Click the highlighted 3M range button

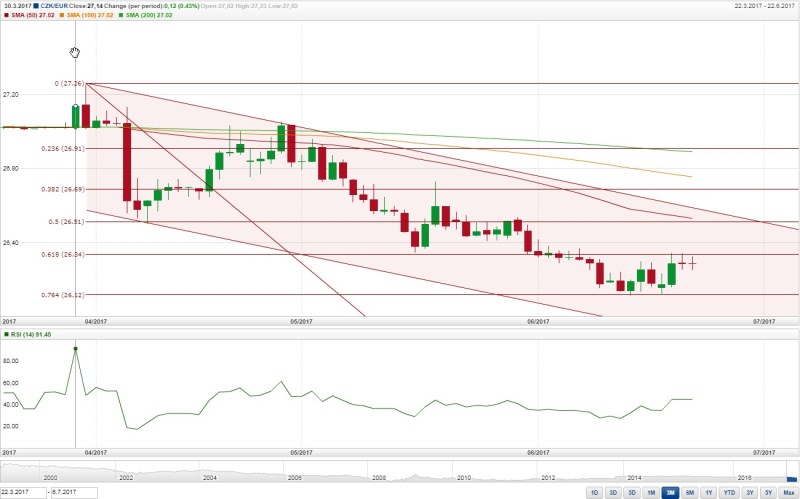pos(670,493)
